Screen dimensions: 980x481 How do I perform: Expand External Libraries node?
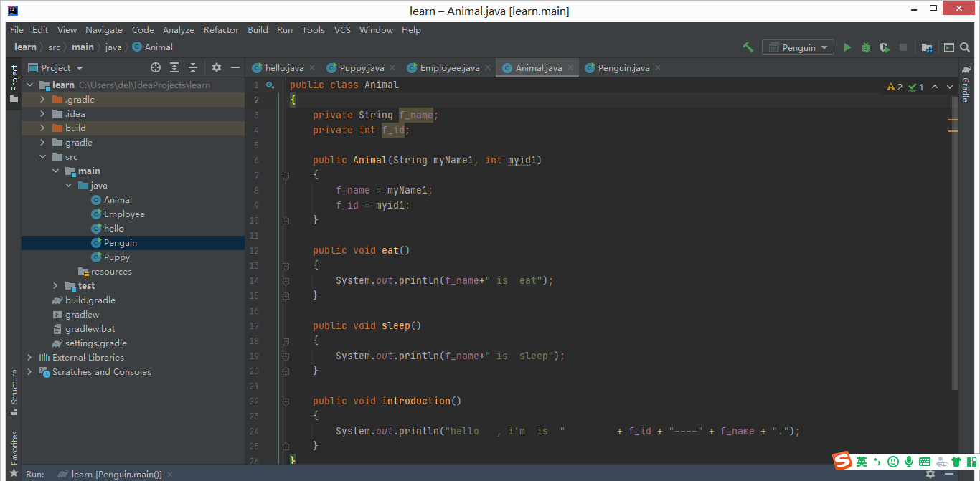point(29,358)
